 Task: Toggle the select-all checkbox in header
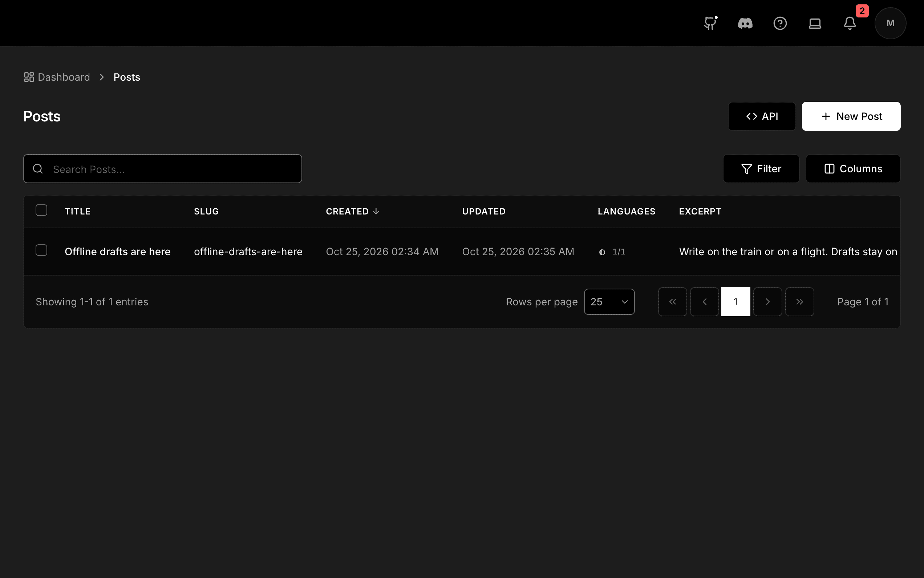(41, 210)
